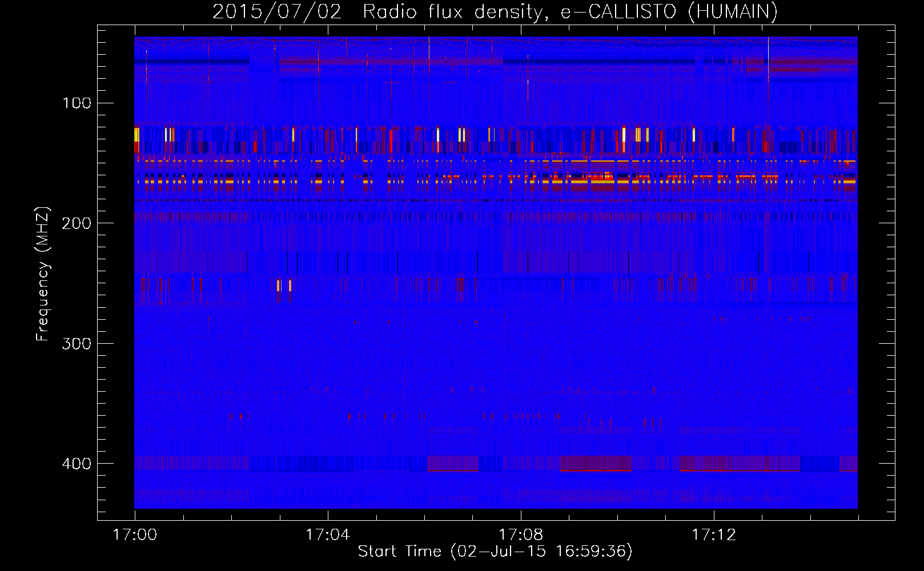Pick the 300 frequency tick label
This screenshot has height=571, width=924.
click(77, 343)
